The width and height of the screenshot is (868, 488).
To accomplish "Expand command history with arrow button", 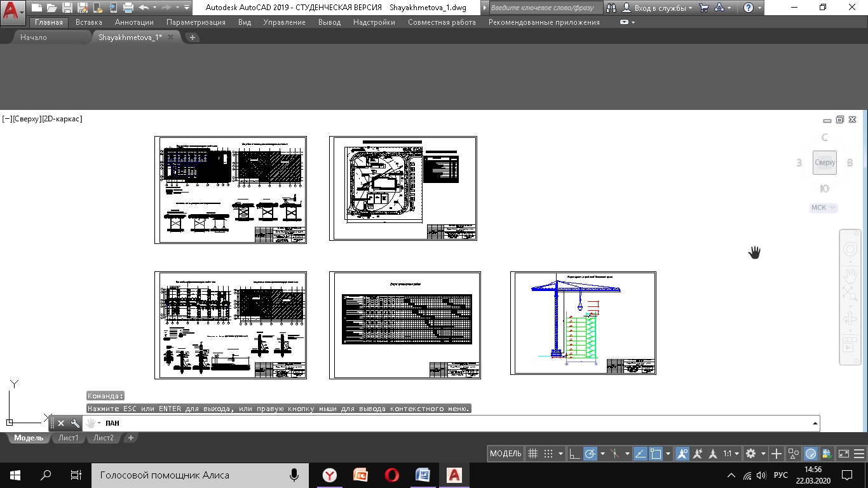I will click(815, 423).
